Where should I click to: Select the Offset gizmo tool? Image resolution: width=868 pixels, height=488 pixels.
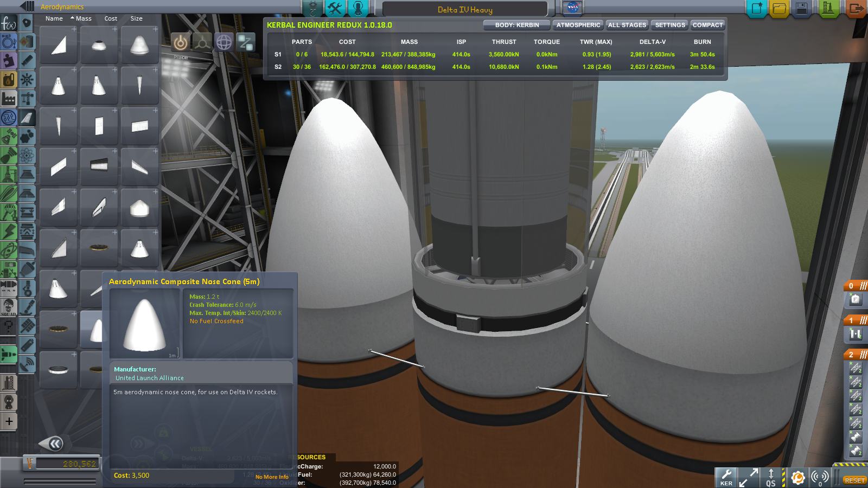coord(202,42)
